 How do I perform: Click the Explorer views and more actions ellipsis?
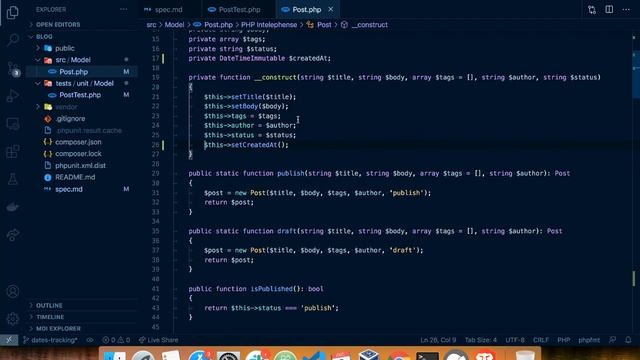123,9
